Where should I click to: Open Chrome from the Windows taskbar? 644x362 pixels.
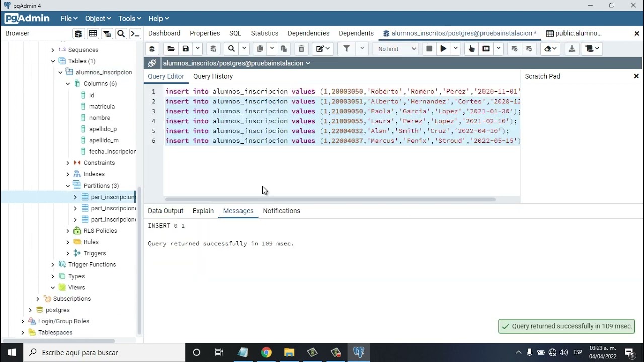coord(266,353)
